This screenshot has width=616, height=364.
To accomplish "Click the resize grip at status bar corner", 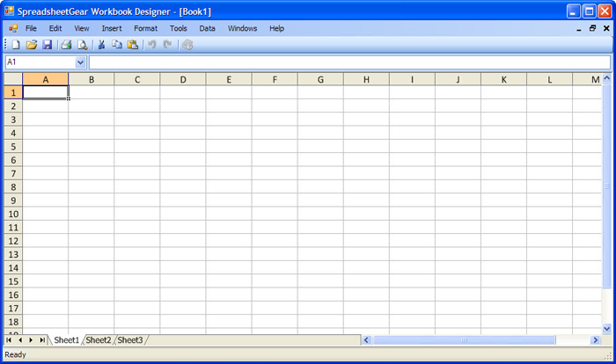I will click(609, 356).
